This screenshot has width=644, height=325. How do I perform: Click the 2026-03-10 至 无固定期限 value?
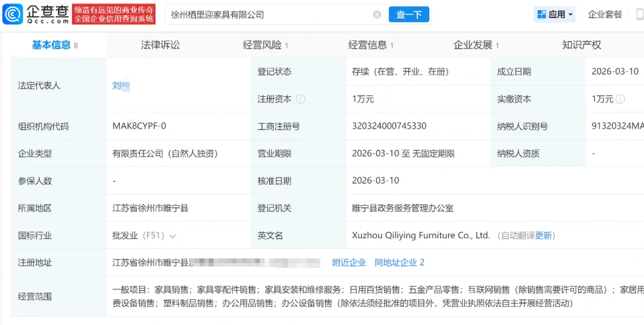[x=403, y=153]
